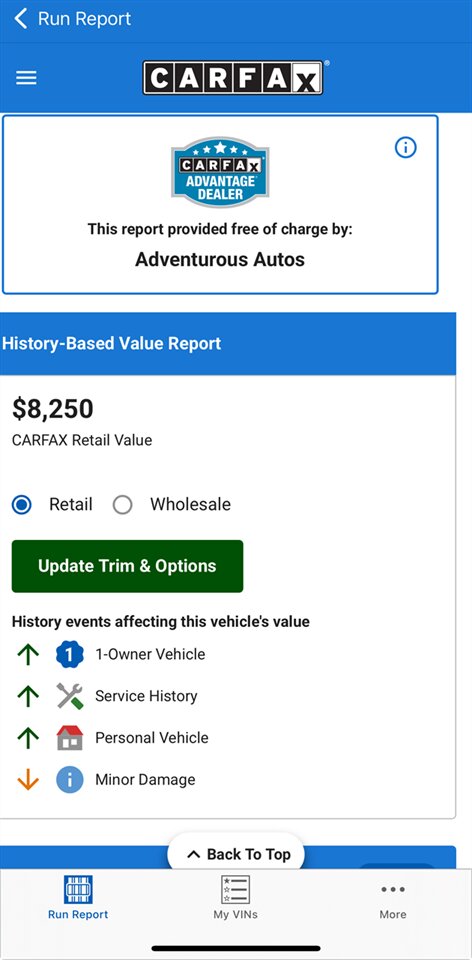Click the Service History wrench icon

pyautogui.click(x=69, y=696)
